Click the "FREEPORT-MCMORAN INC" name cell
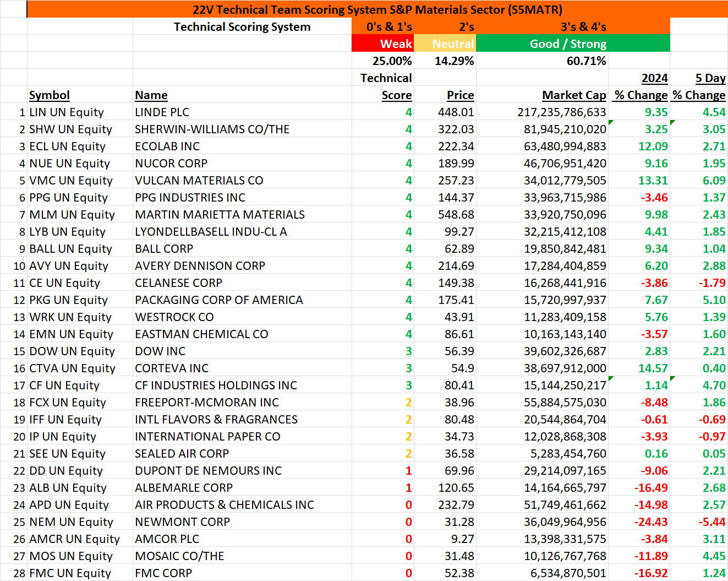Viewport: 728px width, 581px height. (x=242, y=402)
